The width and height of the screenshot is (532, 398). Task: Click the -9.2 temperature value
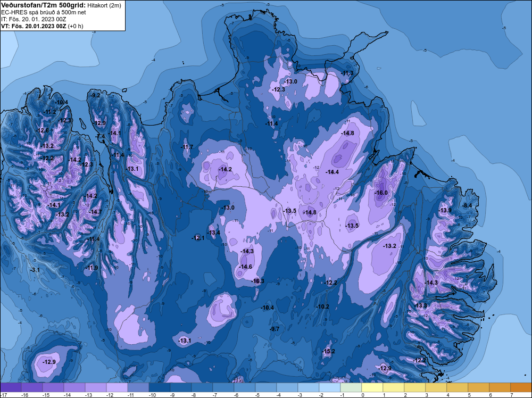[95, 95]
